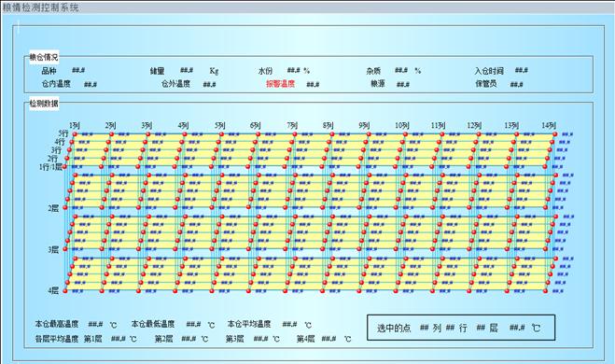Click the 检测数据 group title

(x=44, y=104)
